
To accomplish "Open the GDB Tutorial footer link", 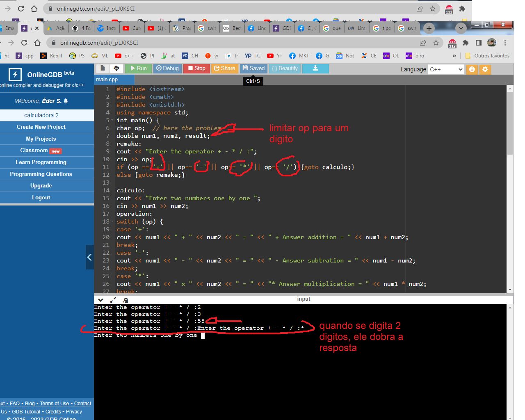I will click(x=26, y=412).
